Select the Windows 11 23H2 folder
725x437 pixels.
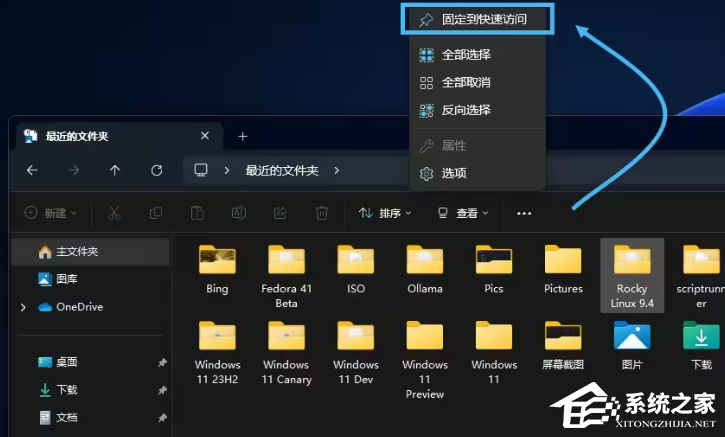[x=217, y=353]
